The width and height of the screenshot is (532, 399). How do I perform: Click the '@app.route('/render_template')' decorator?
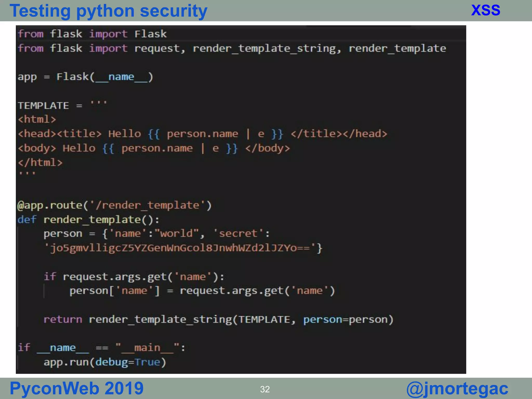(x=115, y=205)
